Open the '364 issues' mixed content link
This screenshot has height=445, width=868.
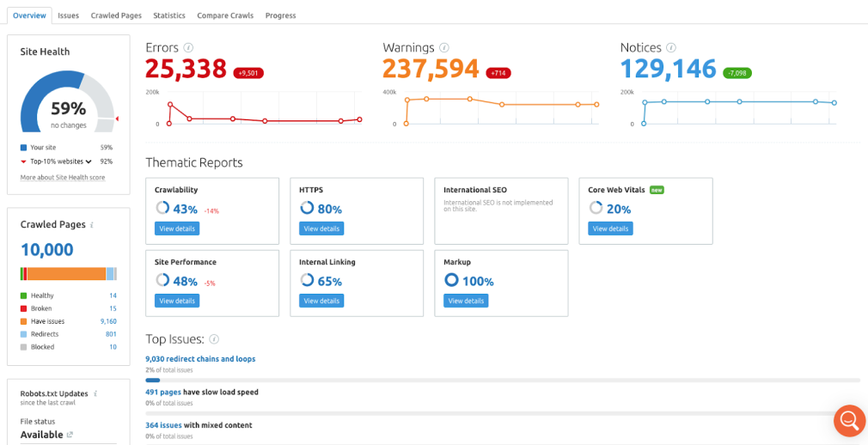(x=164, y=425)
